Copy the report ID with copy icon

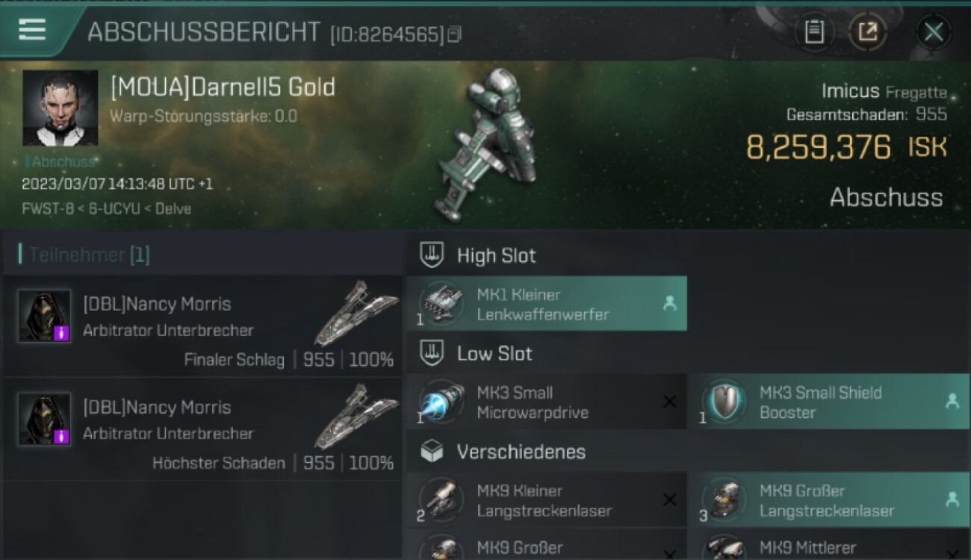(454, 34)
